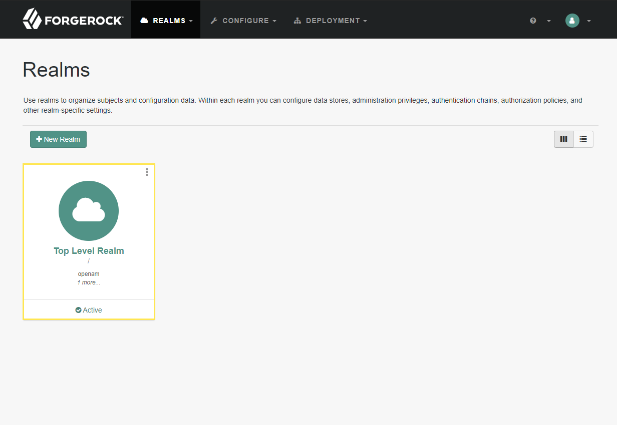Switch to list view
The width and height of the screenshot is (617, 425).
click(x=584, y=139)
